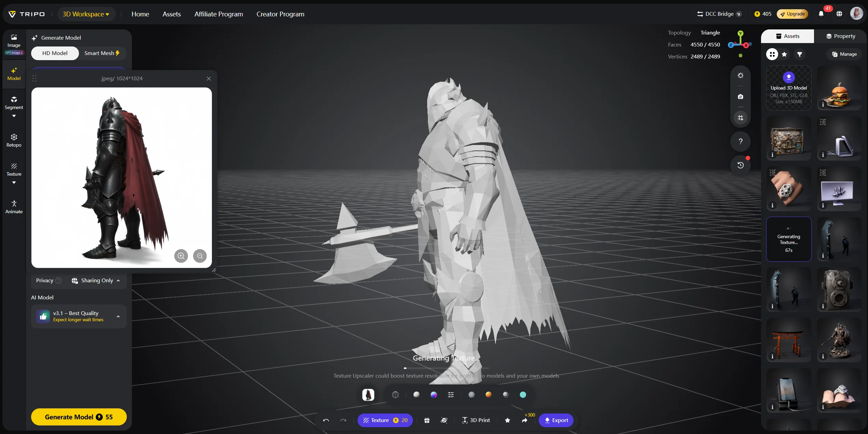Expand the Texture tool submenu arrow
The width and height of the screenshot is (868, 434).
14,182
